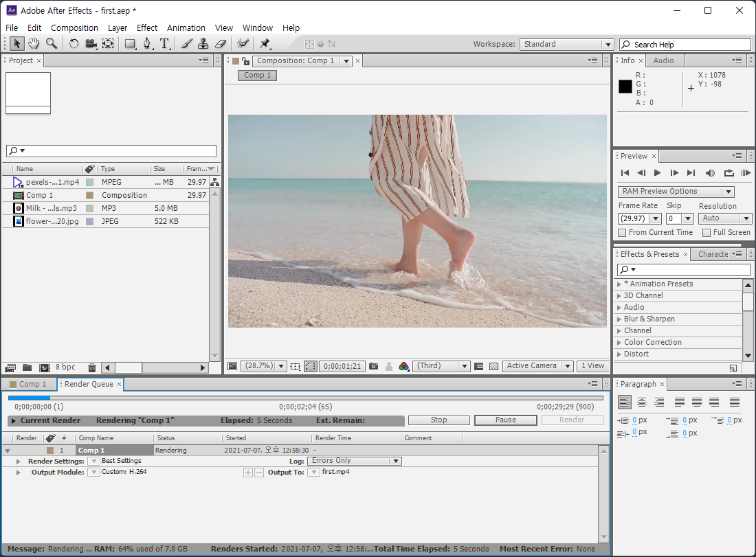
Task: Select the Eraser tool
Action: click(220, 44)
